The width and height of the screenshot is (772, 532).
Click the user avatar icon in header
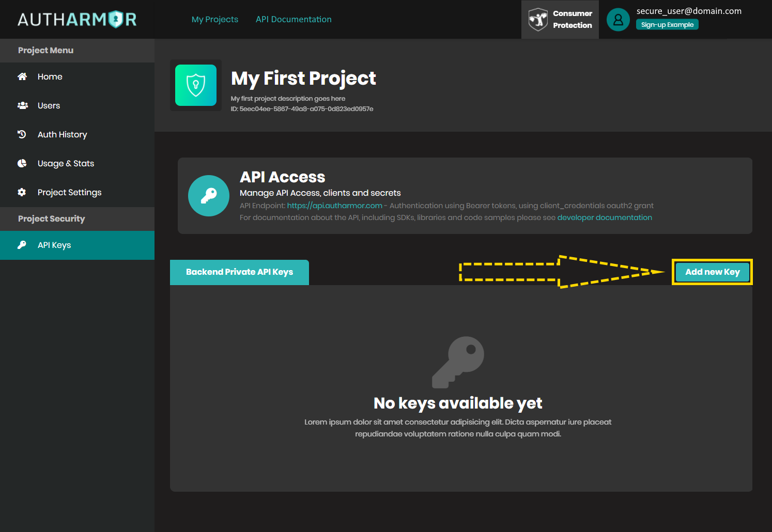tap(618, 20)
